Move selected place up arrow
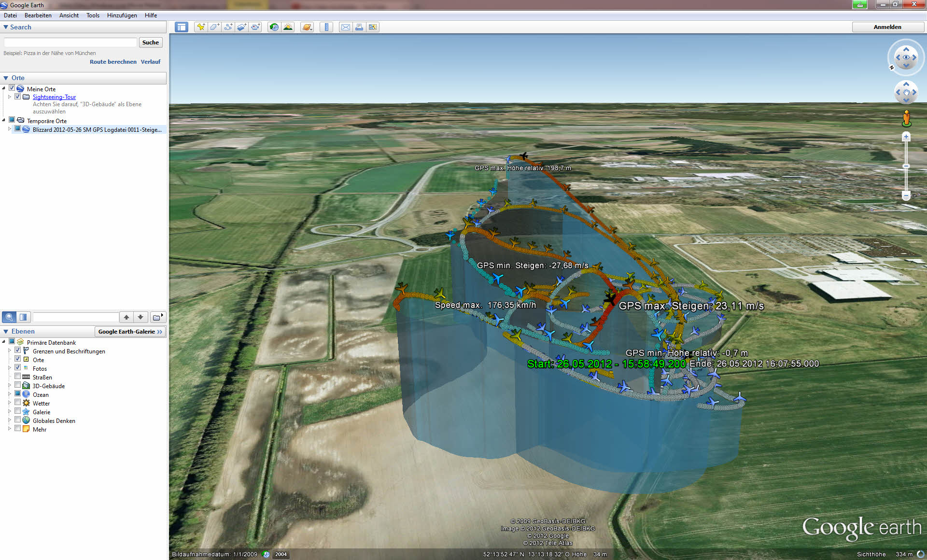The width and height of the screenshot is (927, 560). coord(126,317)
